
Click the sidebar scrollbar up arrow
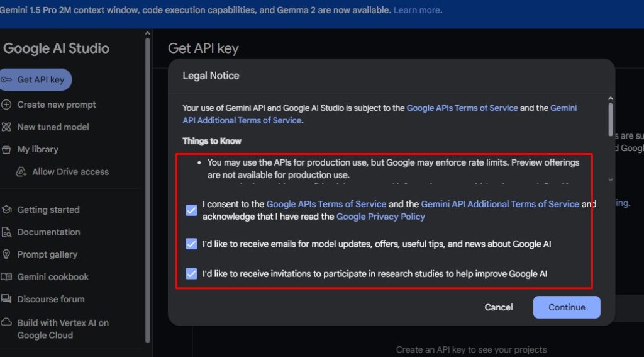(x=147, y=34)
